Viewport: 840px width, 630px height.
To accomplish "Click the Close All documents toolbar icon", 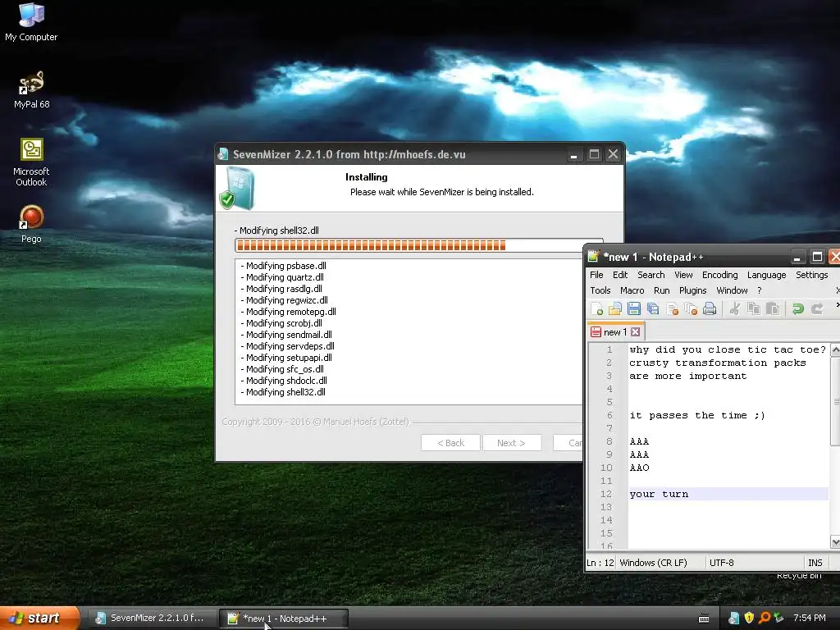I will [691, 308].
